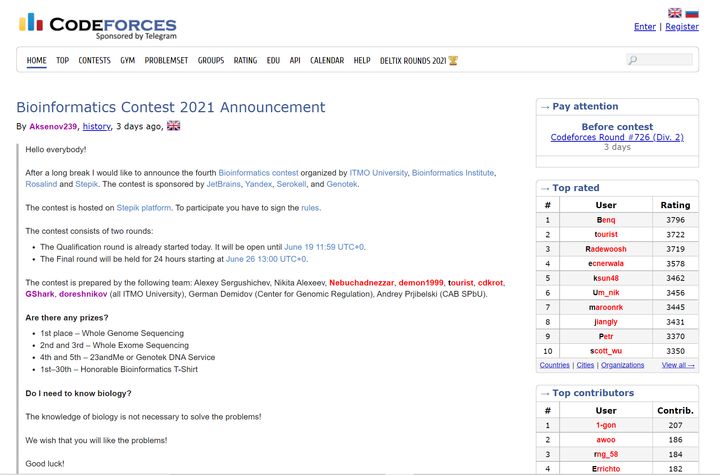Open the Stepik platform link
This screenshot has width=720, height=475.
[x=144, y=208]
